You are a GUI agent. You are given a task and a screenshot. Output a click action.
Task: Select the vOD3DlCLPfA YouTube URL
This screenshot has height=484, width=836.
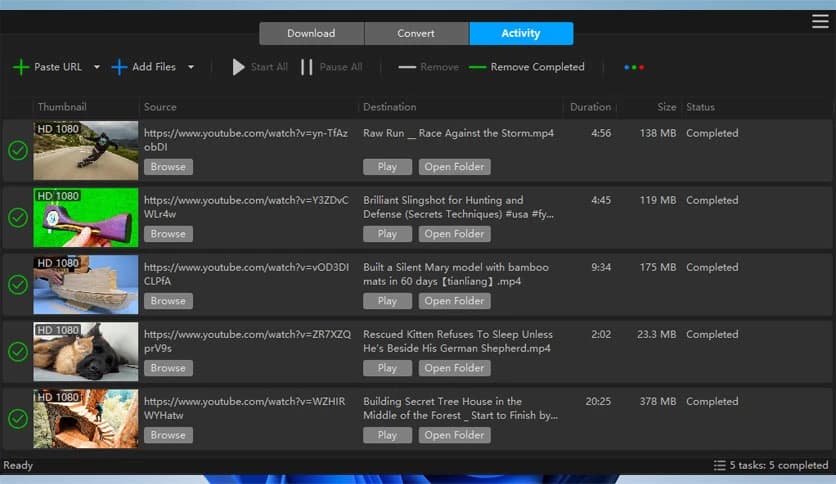coord(246,274)
